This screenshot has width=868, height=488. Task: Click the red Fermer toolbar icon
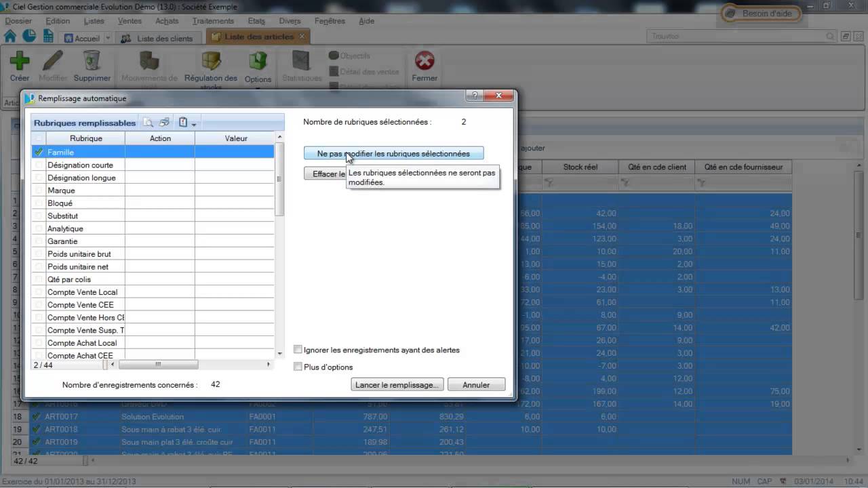[x=425, y=60]
